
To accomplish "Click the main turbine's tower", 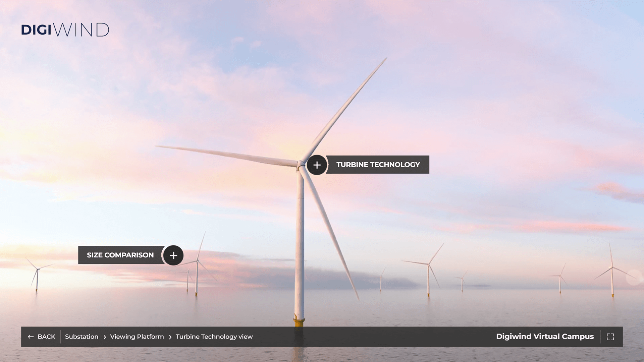I will [300, 241].
